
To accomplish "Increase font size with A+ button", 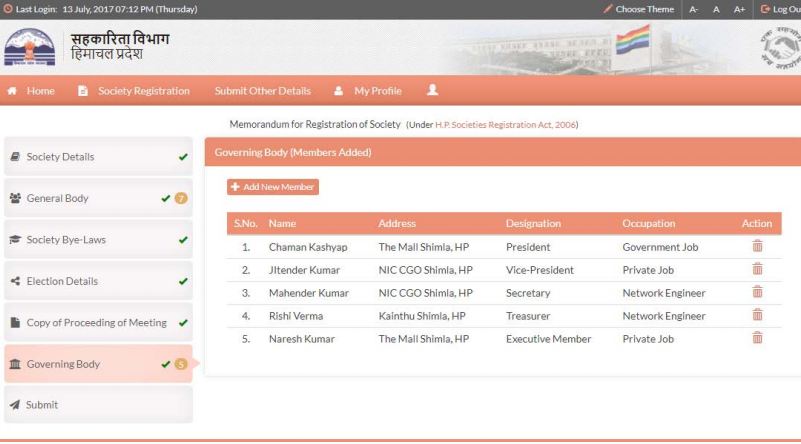I will 739,9.
